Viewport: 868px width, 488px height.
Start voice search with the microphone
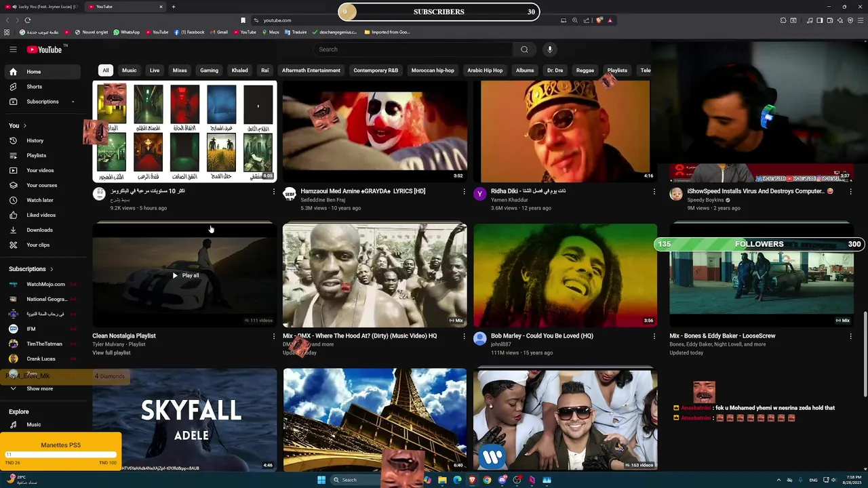[550, 49]
